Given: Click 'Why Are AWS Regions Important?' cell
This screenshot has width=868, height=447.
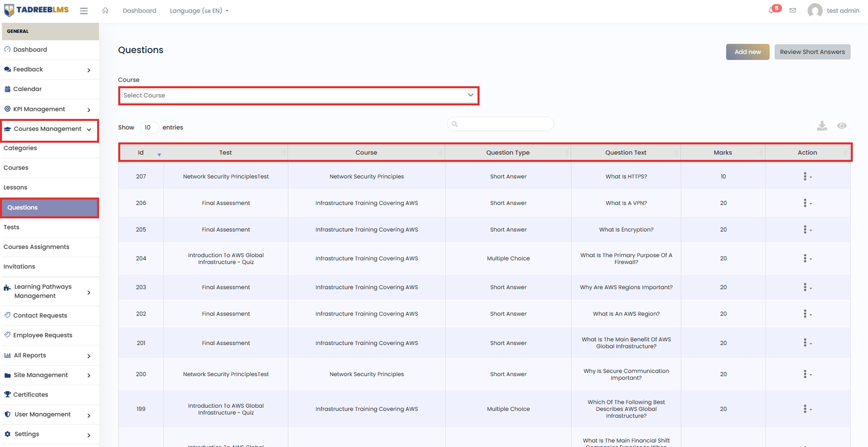Looking at the screenshot, I should point(626,287).
